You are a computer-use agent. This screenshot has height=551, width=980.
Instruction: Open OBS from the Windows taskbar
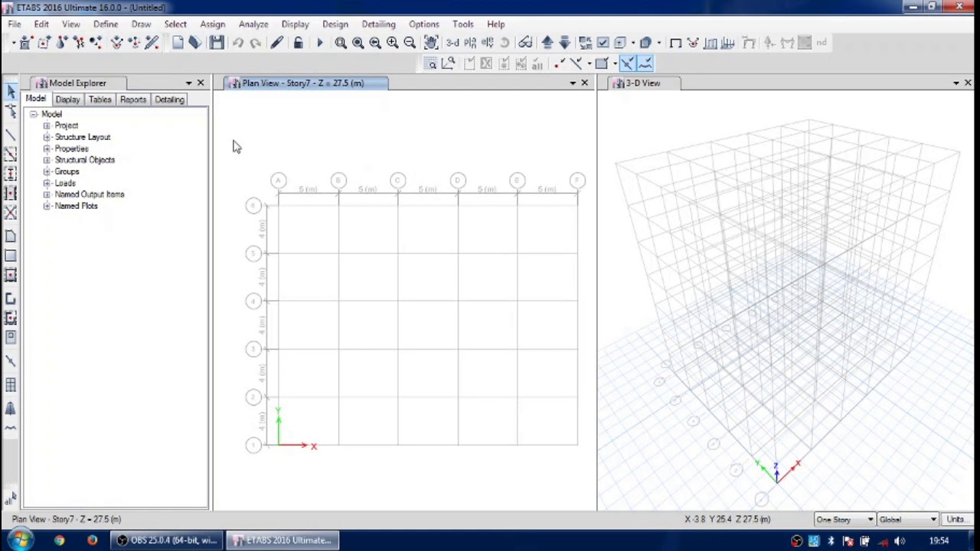165,540
